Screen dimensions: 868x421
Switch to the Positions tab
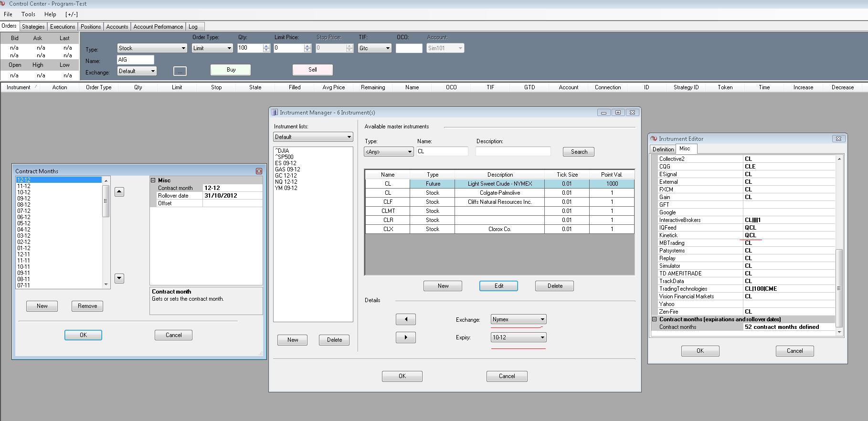tap(91, 27)
